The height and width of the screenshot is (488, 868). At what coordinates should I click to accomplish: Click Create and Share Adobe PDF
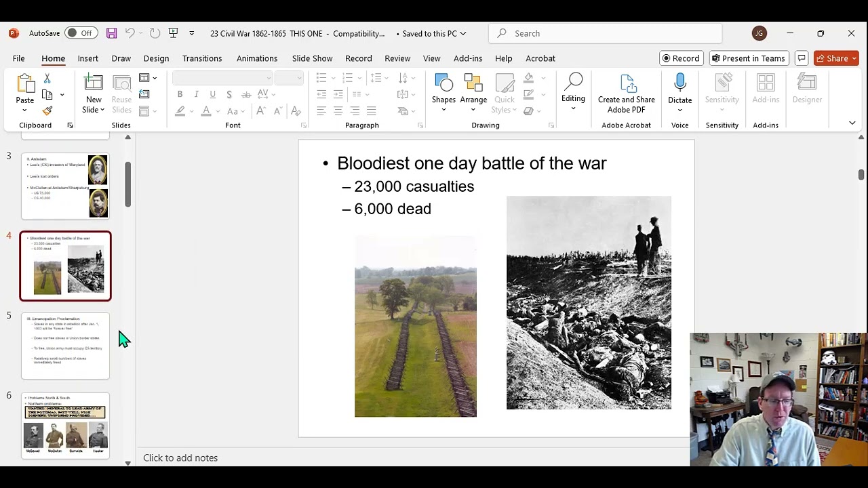[627, 94]
